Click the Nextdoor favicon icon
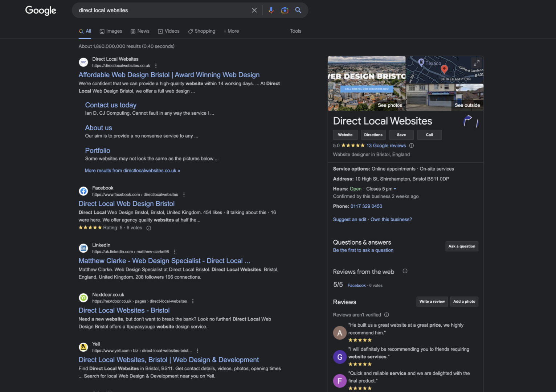 click(x=83, y=298)
